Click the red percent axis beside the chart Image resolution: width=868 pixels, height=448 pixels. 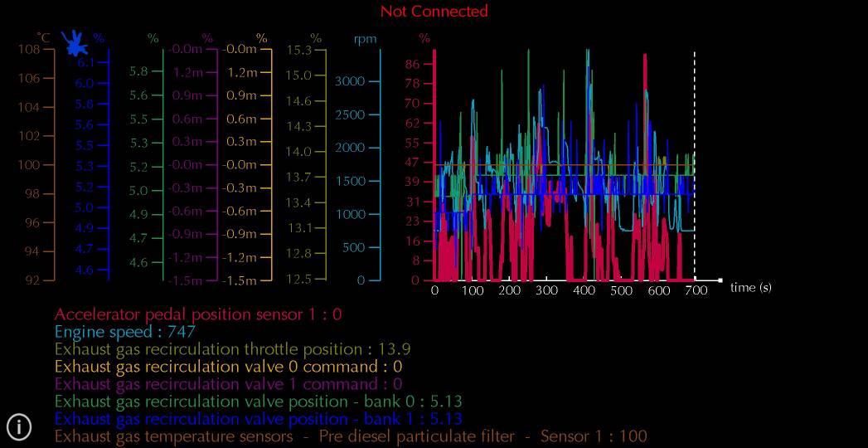tap(434, 166)
